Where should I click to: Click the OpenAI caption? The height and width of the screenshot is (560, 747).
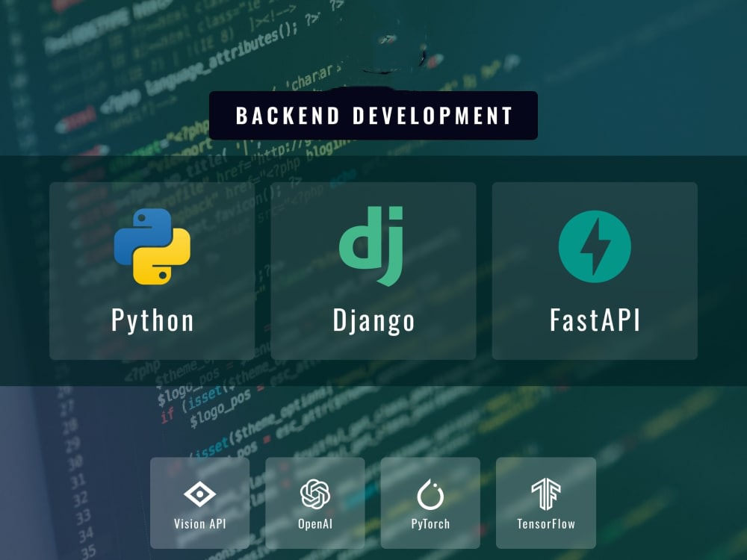[x=315, y=524]
